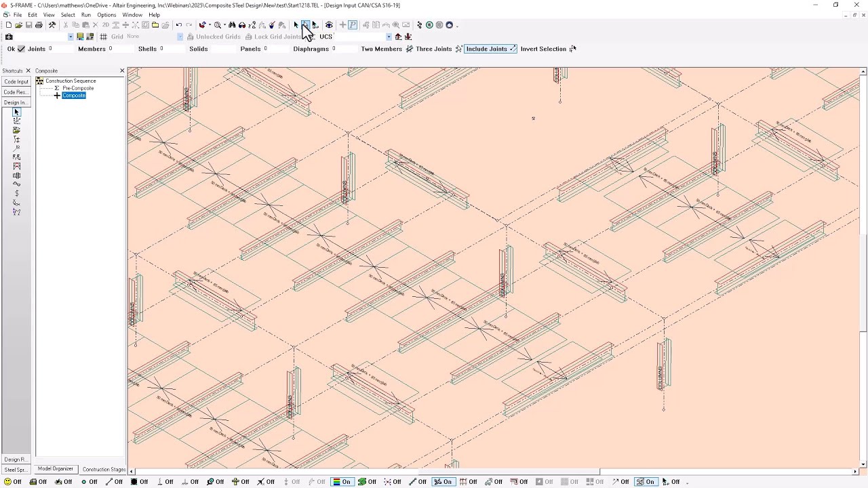The width and height of the screenshot is (868, 488).
Task: Open the redo arrow dropdown in toolbar
Action: pyautogui.click(x=210, y=25)
